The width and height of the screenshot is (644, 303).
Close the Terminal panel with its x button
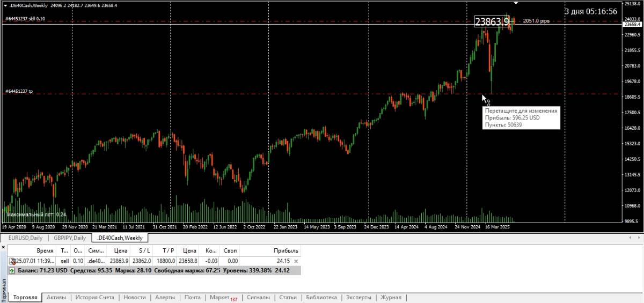point(3,247)
